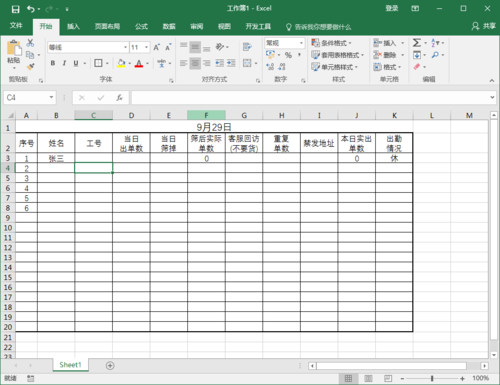Cut selection with scissors icon
Image resolution: width=500 pixels, height=385 pixels.
pyautogui.click(x=30, y=43)
